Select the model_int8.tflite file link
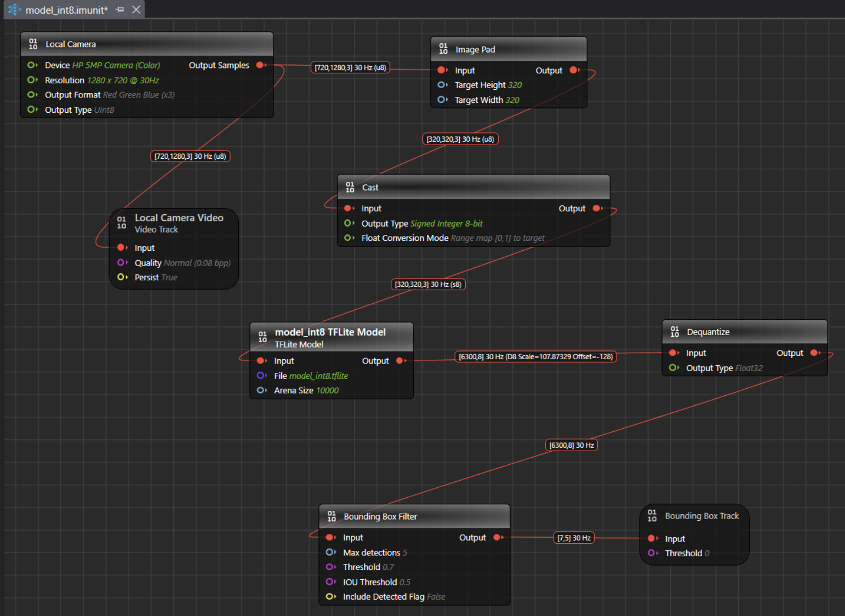Image resolution: width=845 pixels, height=616 pixels. [x=318, y=376]
